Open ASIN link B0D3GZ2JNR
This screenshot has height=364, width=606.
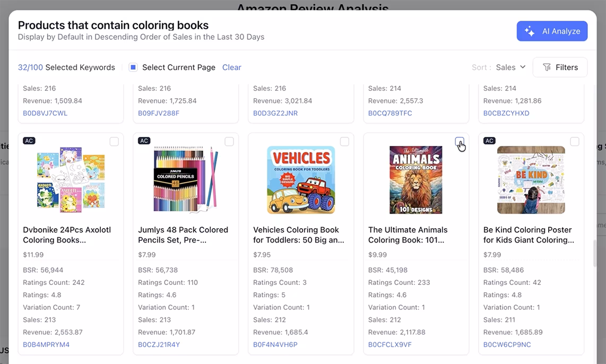pyautogui.click(x=275, y=113)
